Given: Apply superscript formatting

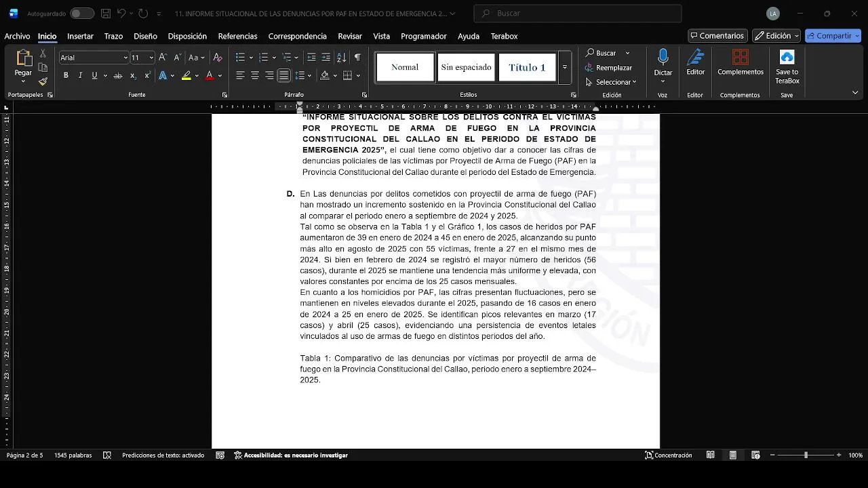Looking at the screenshot, I should pos(147,75).
